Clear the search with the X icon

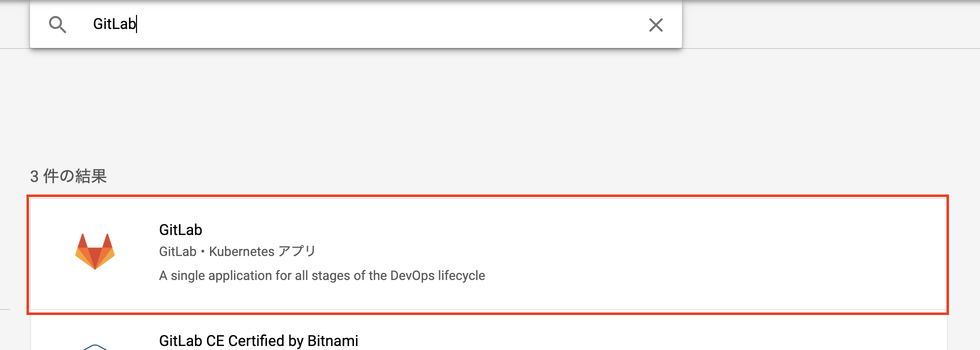pyautogui.click(x=655, y=25)
